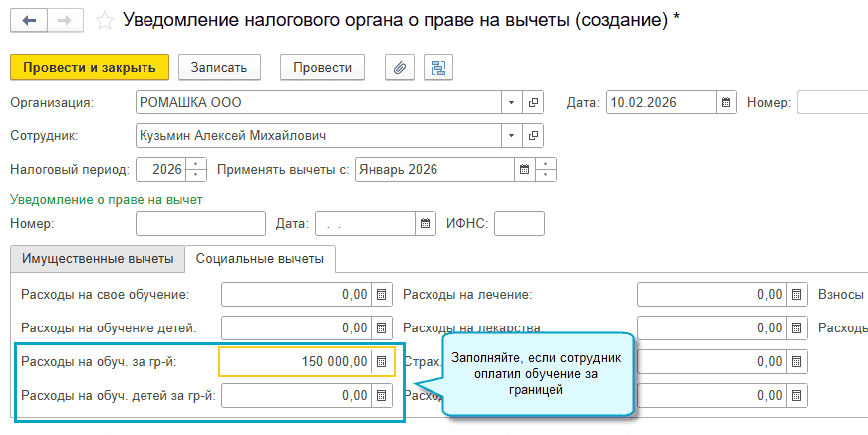Viewport: 868px width, 435px height.
Task: Open the document structure icon
Action: [437, 67]
